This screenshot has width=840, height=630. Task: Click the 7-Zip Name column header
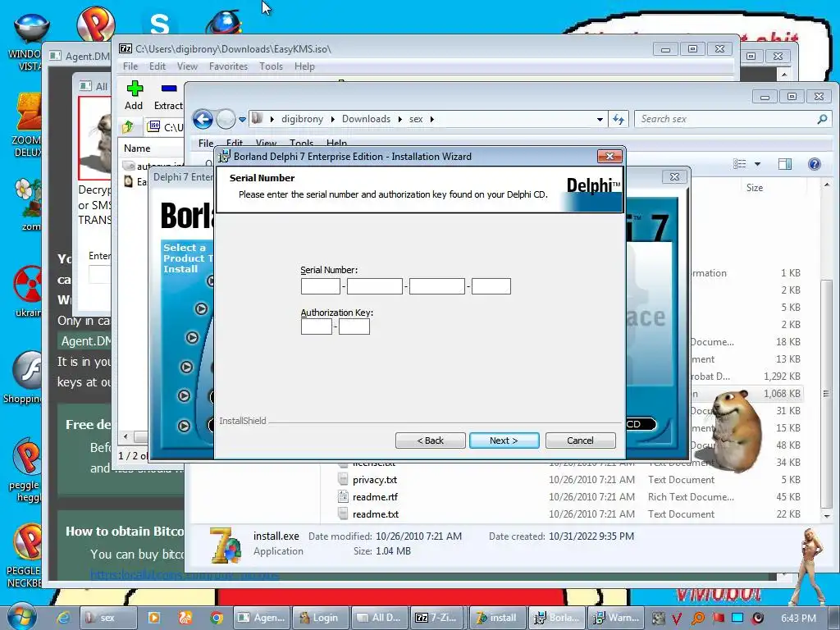tap(137, 148)
